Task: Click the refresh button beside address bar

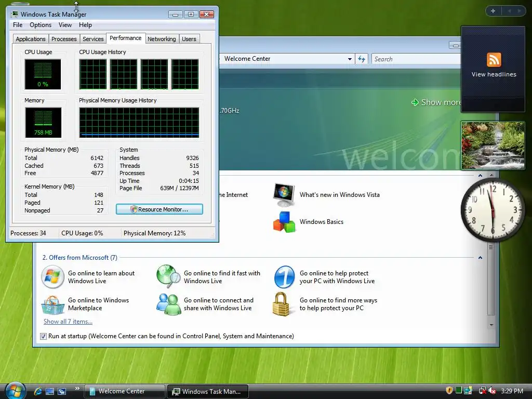Action: [x=362, y=59]
